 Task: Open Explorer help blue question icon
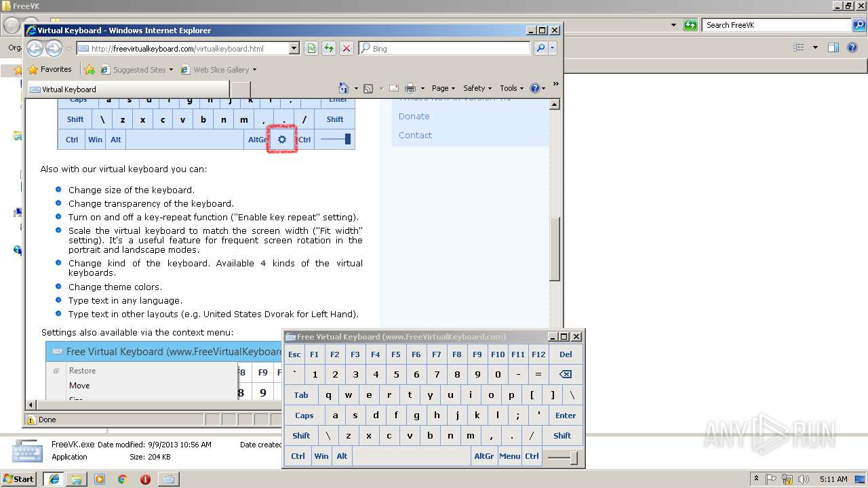[x=853, y=47]
